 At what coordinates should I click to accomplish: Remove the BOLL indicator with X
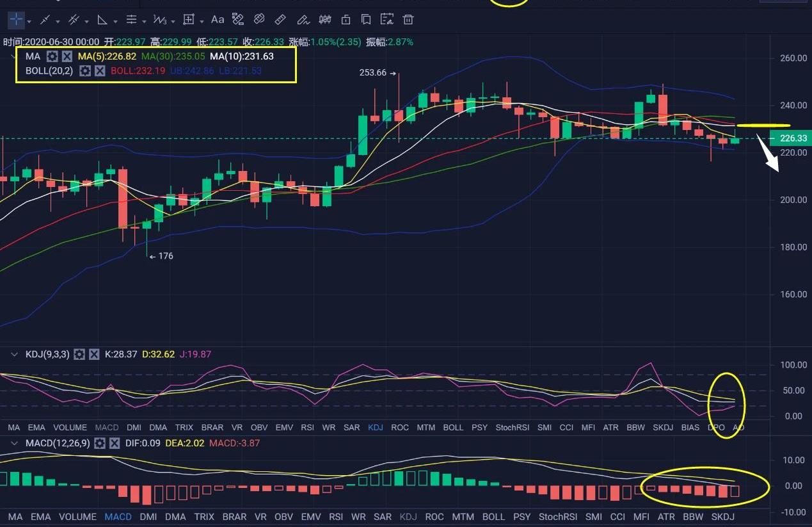[x=100, y=70]
